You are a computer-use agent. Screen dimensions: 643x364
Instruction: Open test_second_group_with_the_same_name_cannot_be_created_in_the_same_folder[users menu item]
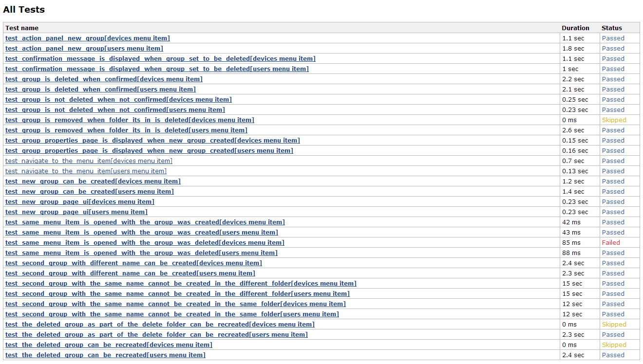(172, 314)
